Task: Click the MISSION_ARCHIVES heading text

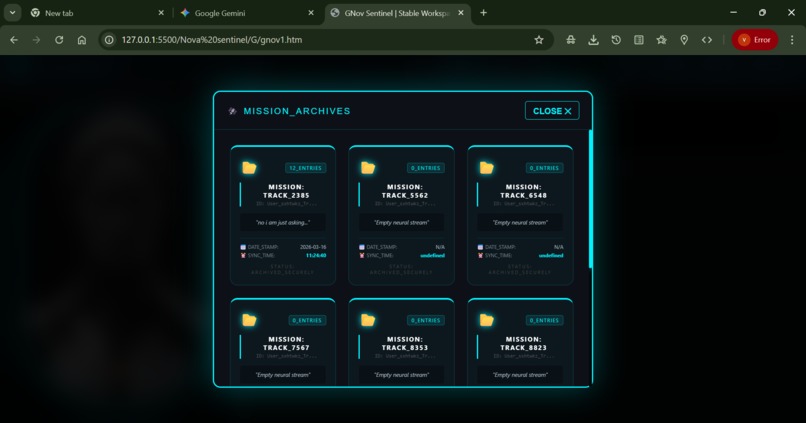Action: coord(297,111)
